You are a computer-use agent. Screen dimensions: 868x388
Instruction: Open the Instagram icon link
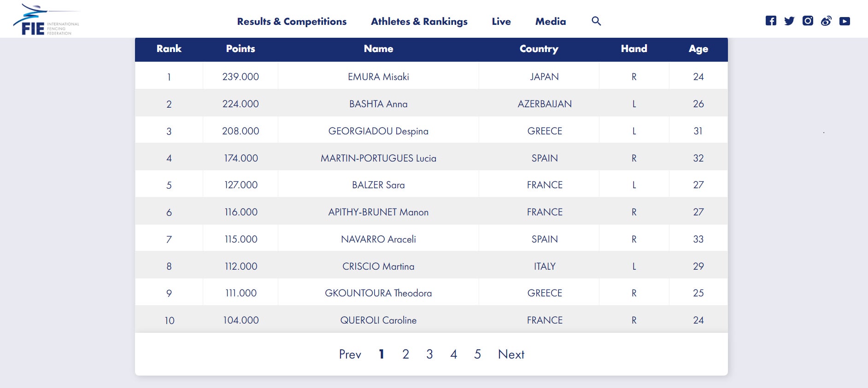tap(808, 21)
